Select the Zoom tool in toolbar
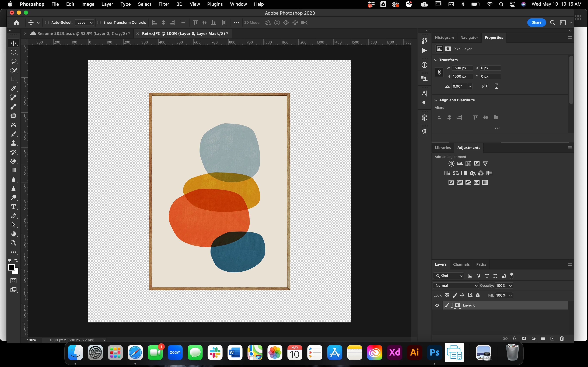 [x=13, y=243]
